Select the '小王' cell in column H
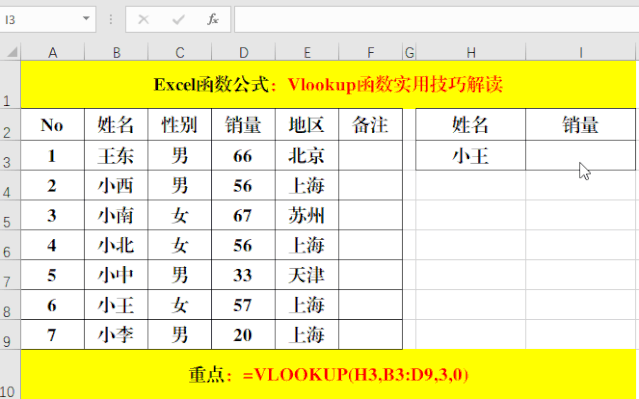Image resolution: width=639 pixels, height=399 pixels. (471, 155)
